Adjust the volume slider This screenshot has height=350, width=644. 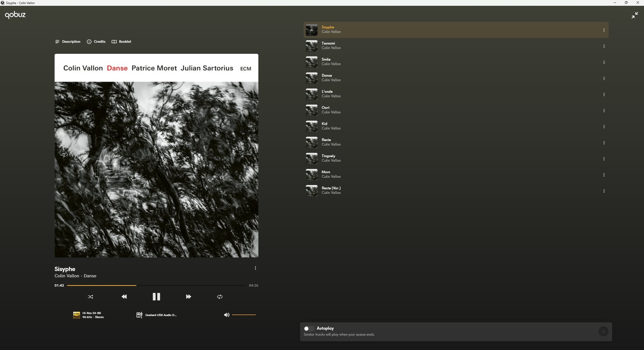click(244, 315)
